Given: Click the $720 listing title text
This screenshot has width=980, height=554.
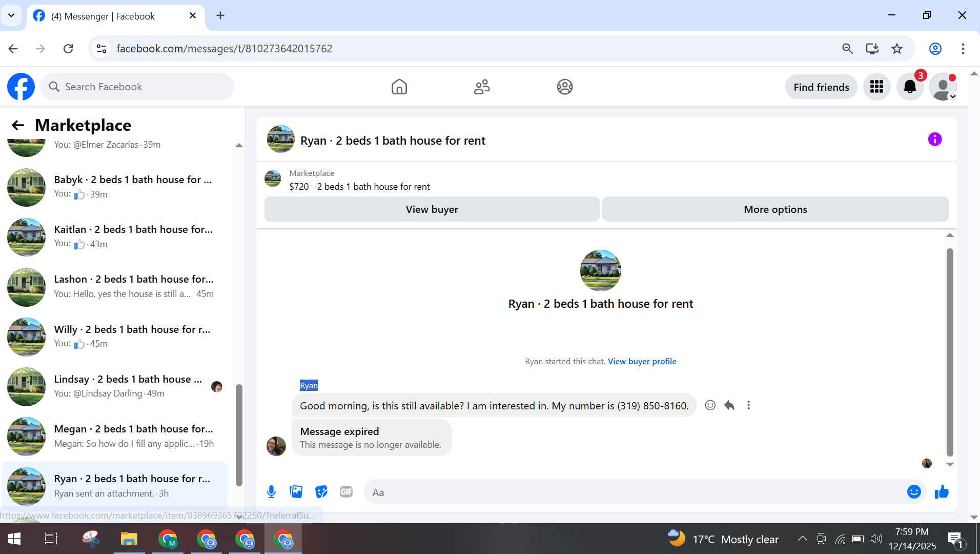Looking at the screenshot, I should (359, 187).
